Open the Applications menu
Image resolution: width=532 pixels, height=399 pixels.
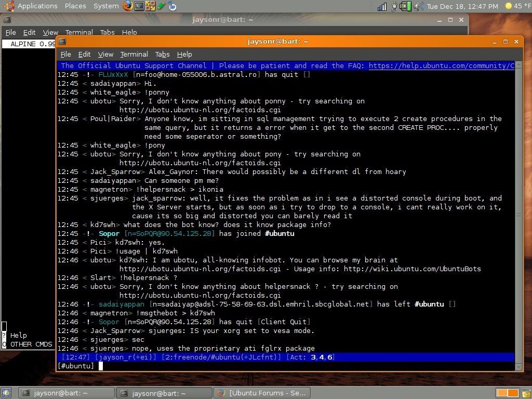pyautogui.click(x=37, y=6)
